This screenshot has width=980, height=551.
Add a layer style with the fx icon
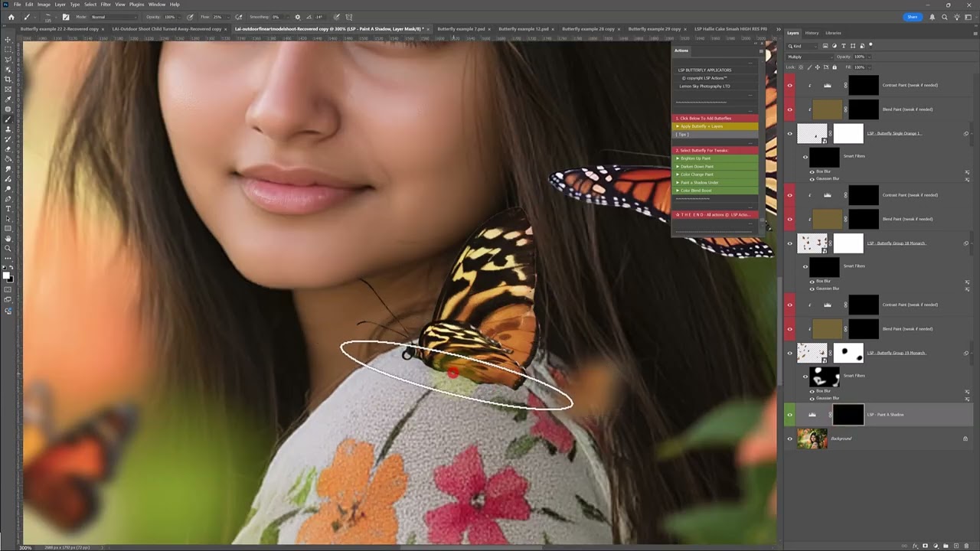tap(915, 546)
